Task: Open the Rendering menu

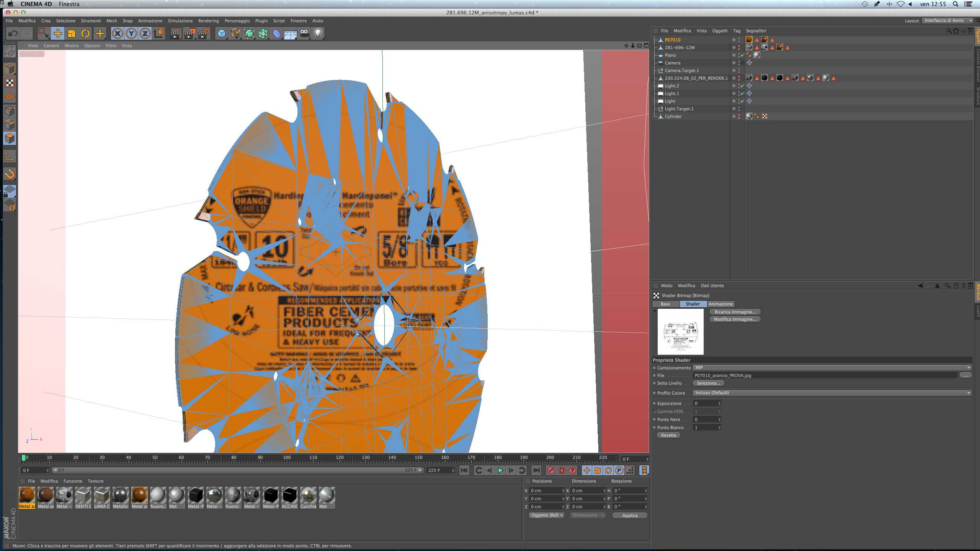Action: 208,21
